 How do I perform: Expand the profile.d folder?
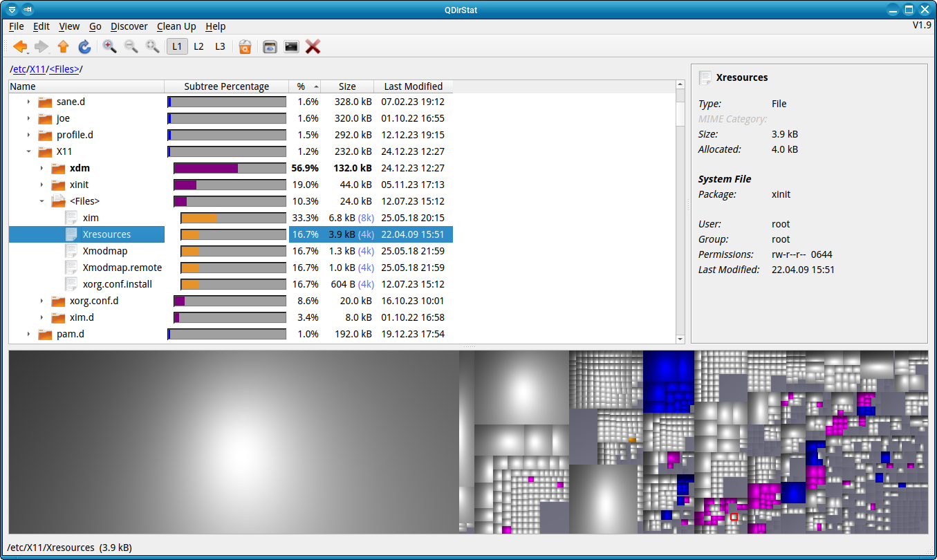coord(28,135)
